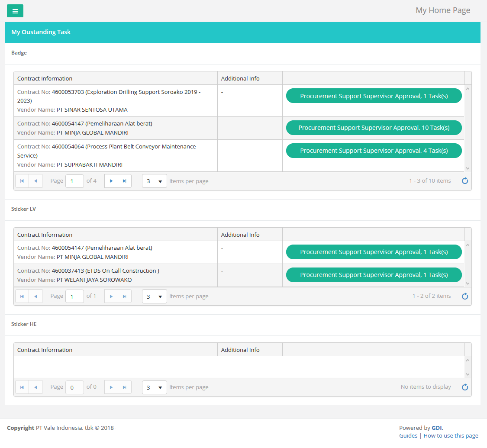
Task: Open items per page dropdown in Badge grid
Action: click(155, 181)
